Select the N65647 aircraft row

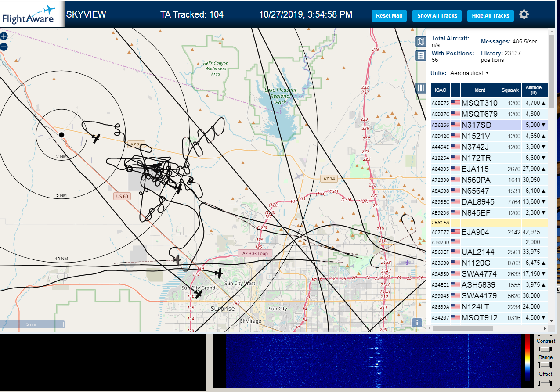[489, 191]
